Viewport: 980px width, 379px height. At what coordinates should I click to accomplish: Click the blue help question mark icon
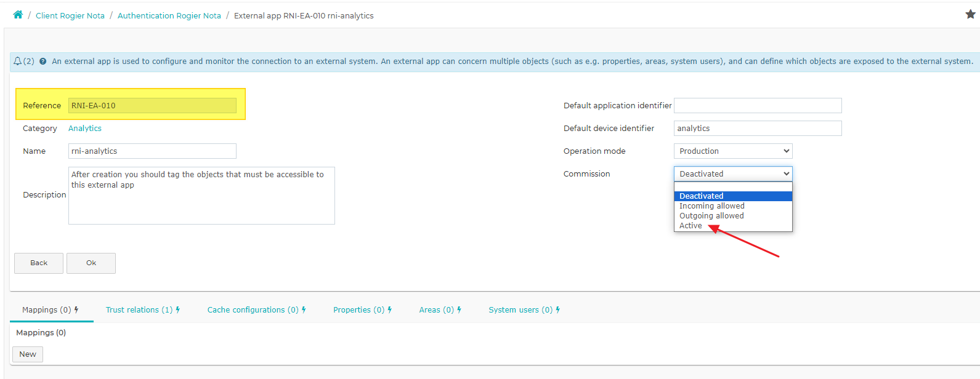pyautogui.click(x=43, y=62)
